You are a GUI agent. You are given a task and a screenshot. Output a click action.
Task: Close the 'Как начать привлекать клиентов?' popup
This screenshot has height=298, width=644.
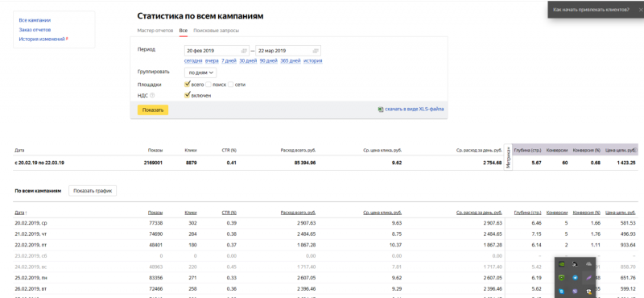[x=641, y=9]
